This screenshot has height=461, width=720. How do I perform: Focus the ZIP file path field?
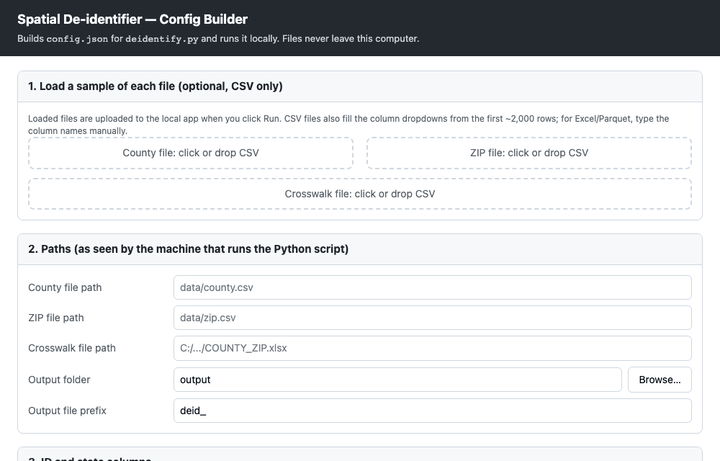click(x=433, y=318)
